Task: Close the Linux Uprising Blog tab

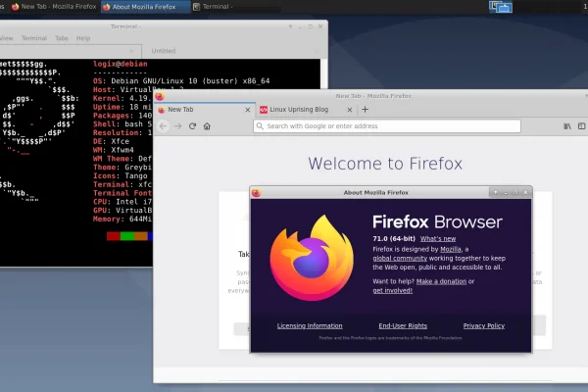Action: pyautogui.click(x=350, y=110)
